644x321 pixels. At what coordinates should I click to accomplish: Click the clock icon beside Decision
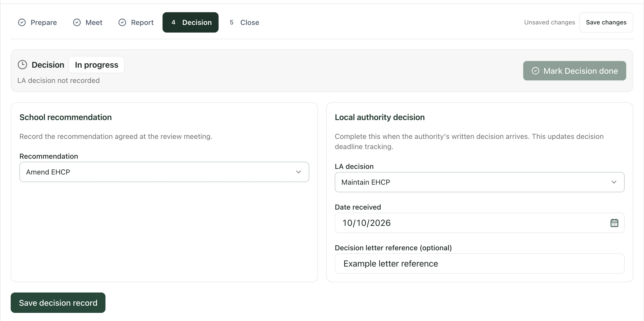22,65
